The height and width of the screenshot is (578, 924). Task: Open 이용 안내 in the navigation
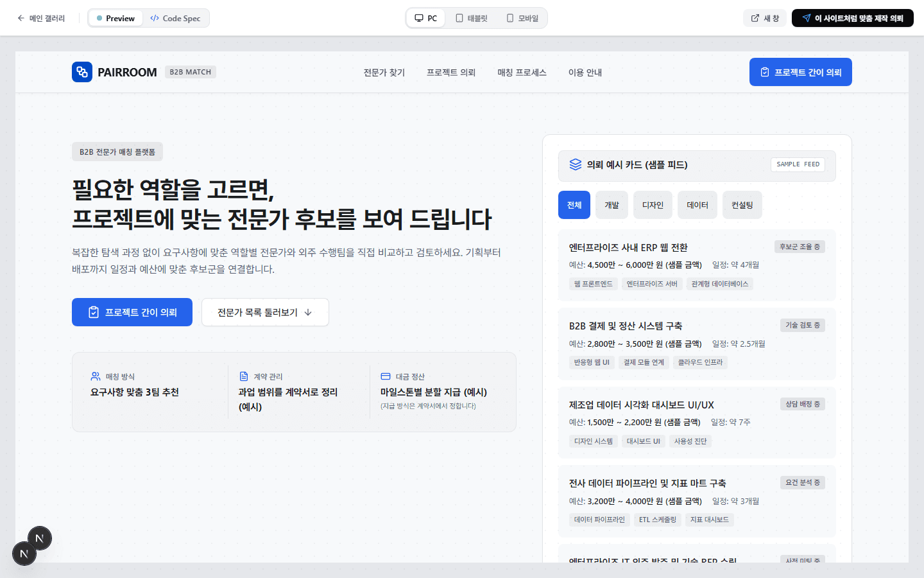pyautogui.click(x=585, y=73)
